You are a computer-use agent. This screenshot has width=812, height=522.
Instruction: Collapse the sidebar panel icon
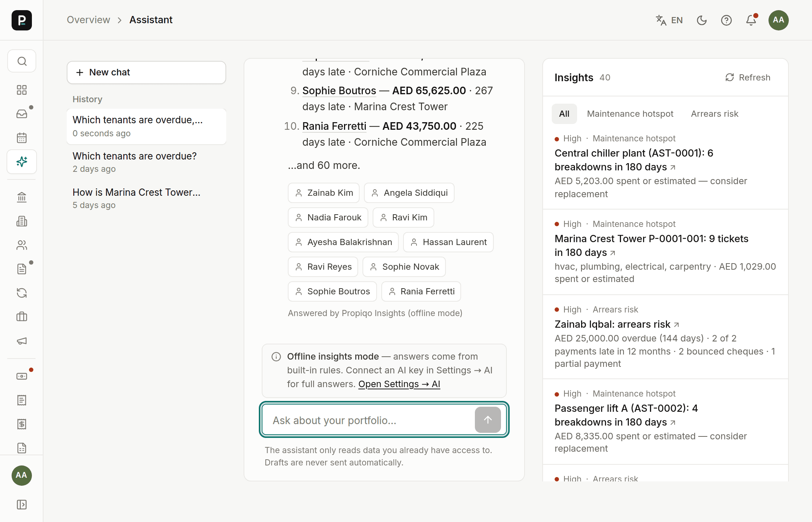coord(22,505)
